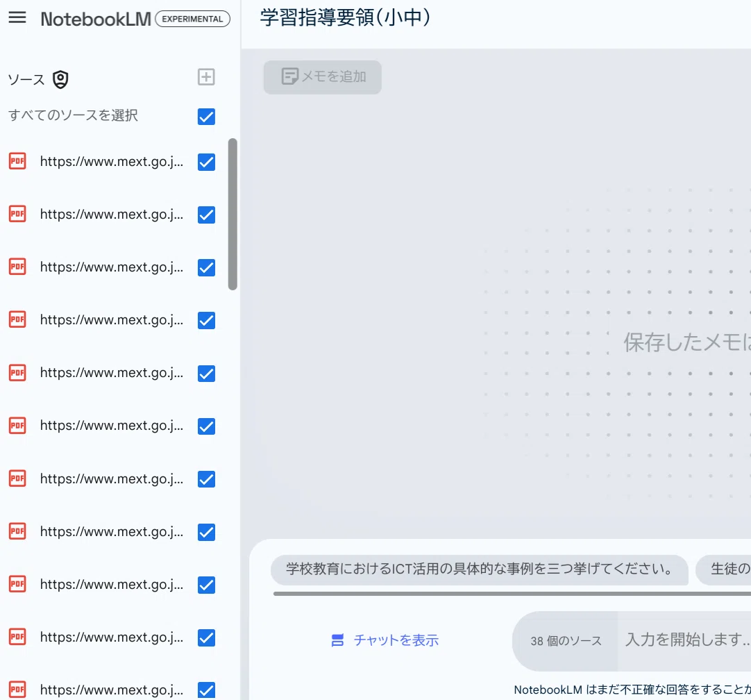Focus the 入力を開始します chat input
751x700 pixels.
pos(685,640)
